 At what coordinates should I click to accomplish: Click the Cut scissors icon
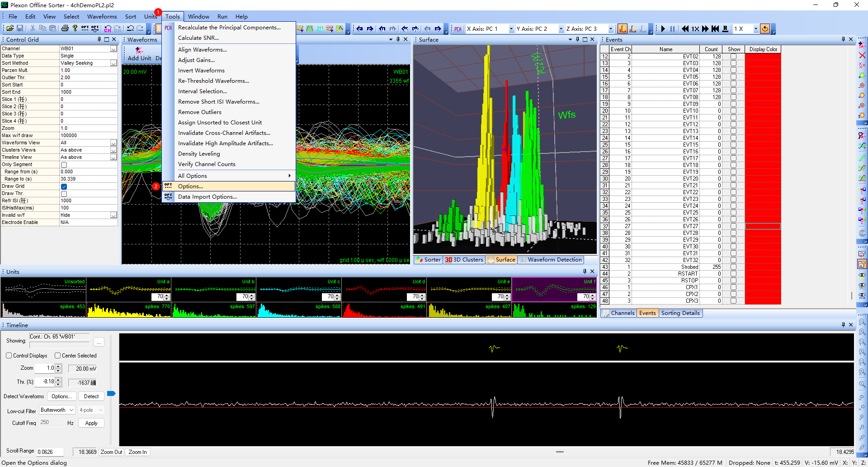point(33,29)
